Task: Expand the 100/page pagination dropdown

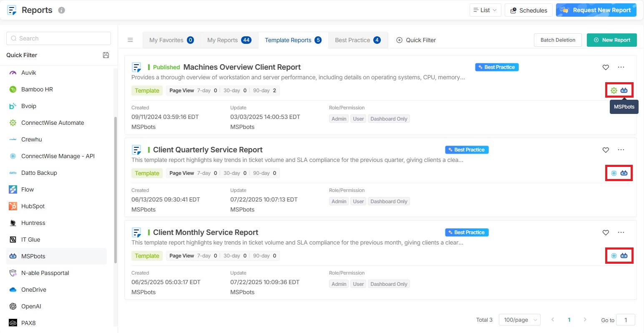Action: click(520, 320)
